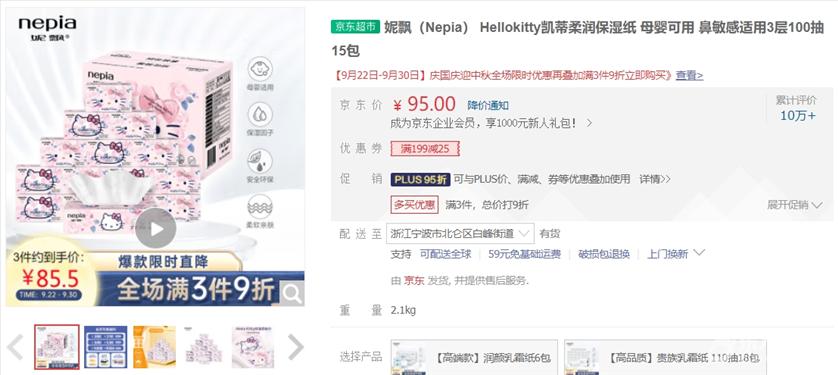Screen dimensions: 838x375
Task: Claim the 满199减25 coupon
Action: [425, 149]
